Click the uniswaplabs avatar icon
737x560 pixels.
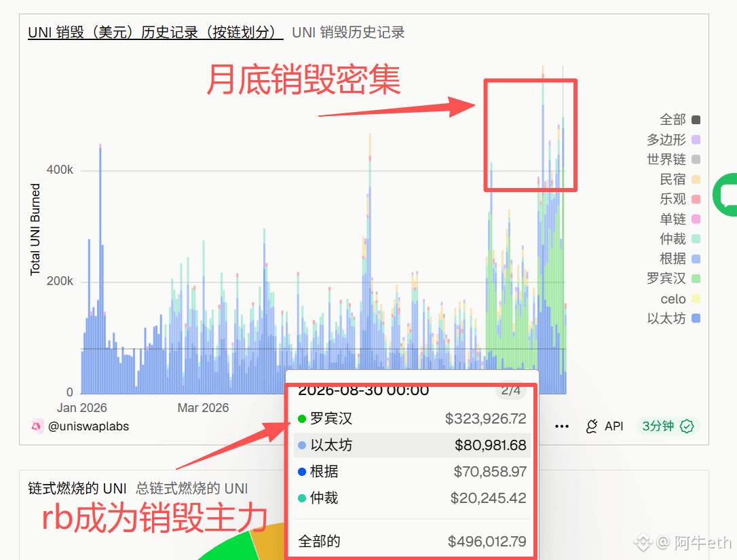pos(37,426)
